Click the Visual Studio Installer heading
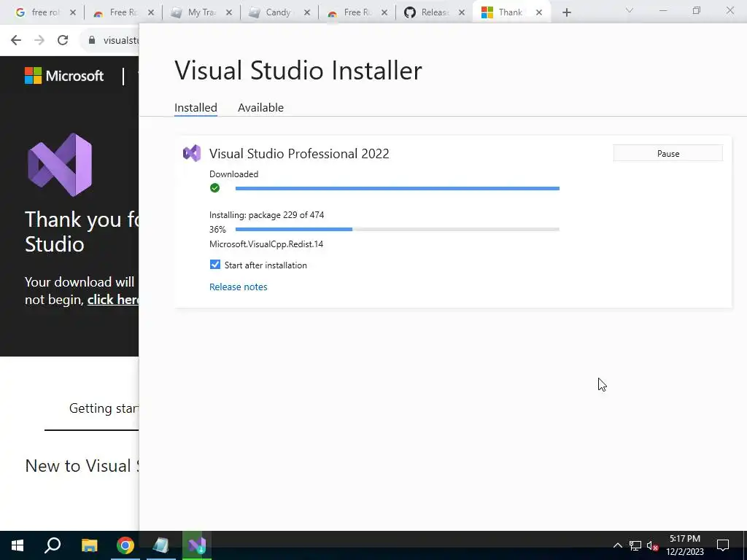Image resolution: width=747 pixels, height=560 pixels. pos(298,71)
